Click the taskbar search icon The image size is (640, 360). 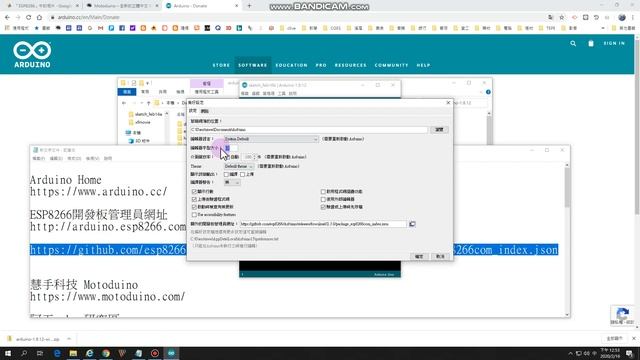[x=24, y=353]
